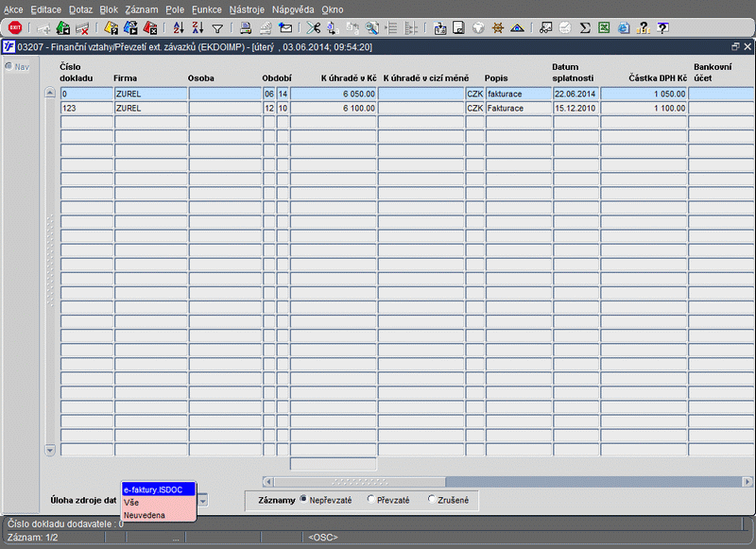
Task: Click the amount cell 6 100.00
Action: point(334,108)
